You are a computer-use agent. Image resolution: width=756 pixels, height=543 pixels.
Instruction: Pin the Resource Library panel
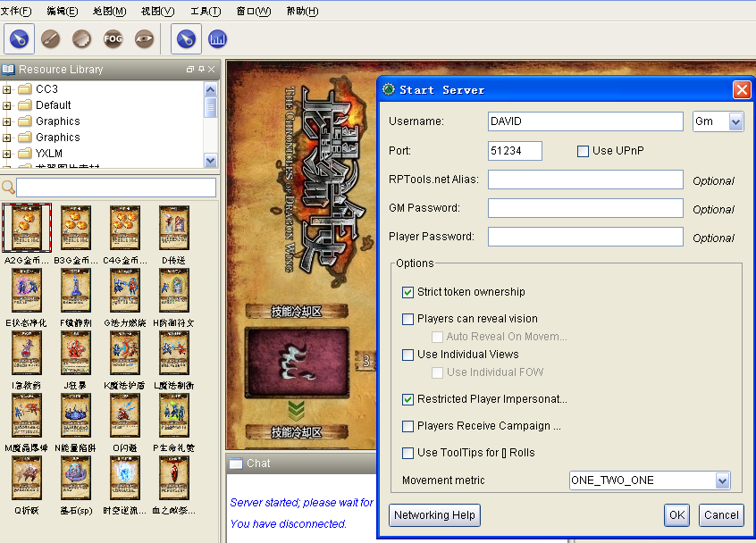[201, 70]
